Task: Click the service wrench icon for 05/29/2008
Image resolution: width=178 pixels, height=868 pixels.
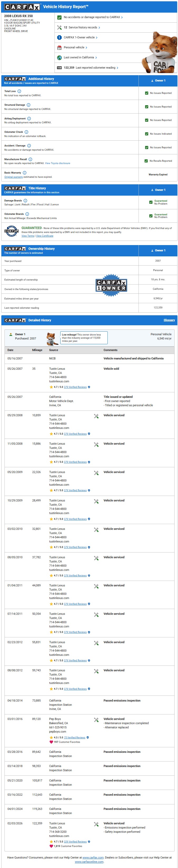Action: (x=96, y=416)
